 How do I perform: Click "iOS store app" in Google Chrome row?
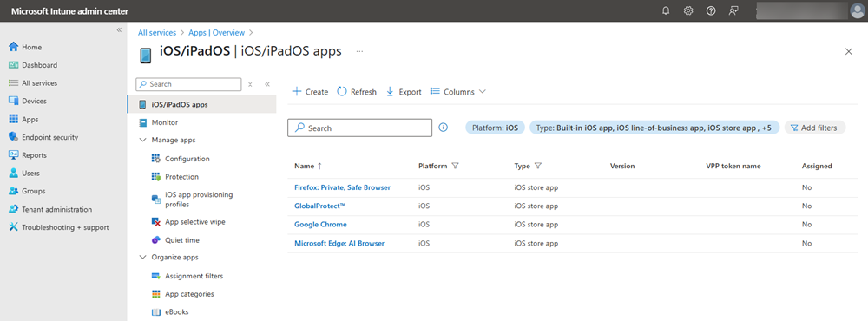pos(536,225)
